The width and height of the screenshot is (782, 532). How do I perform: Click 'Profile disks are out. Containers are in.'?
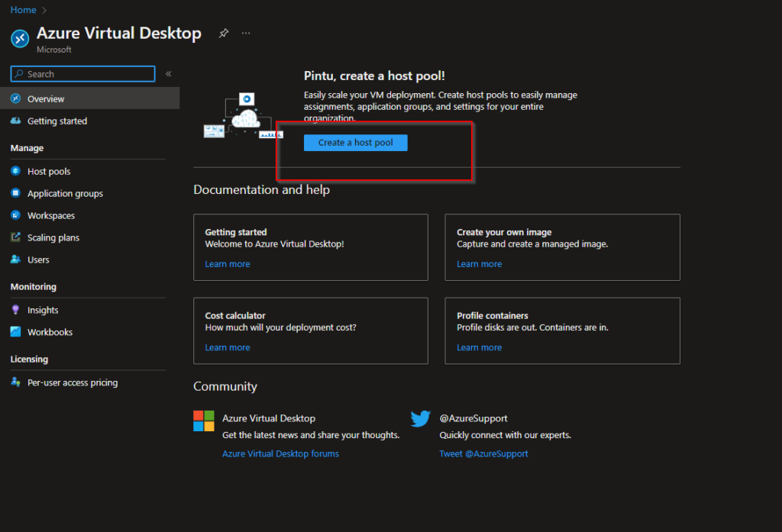pos(532,327)
